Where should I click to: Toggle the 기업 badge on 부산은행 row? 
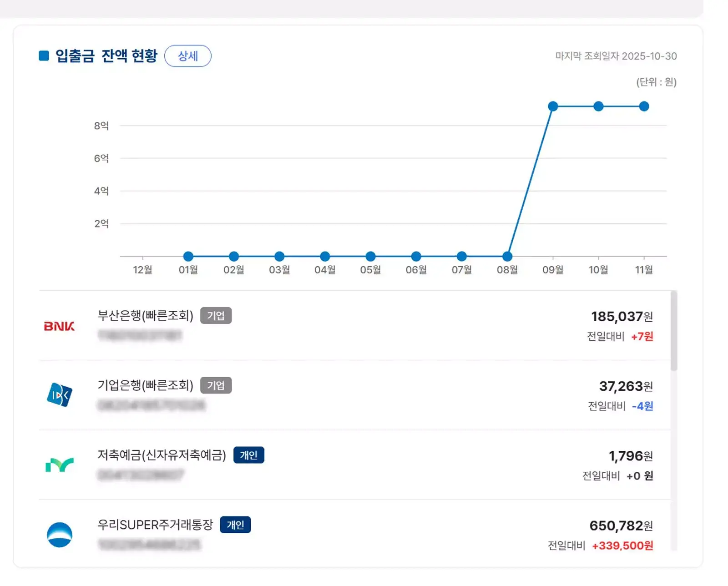click(216, 315)
